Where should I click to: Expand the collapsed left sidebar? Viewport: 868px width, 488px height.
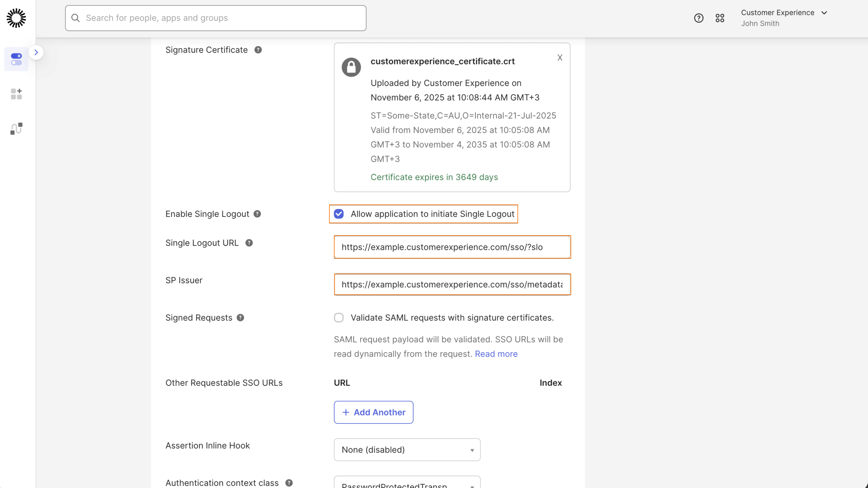[36, 52]
